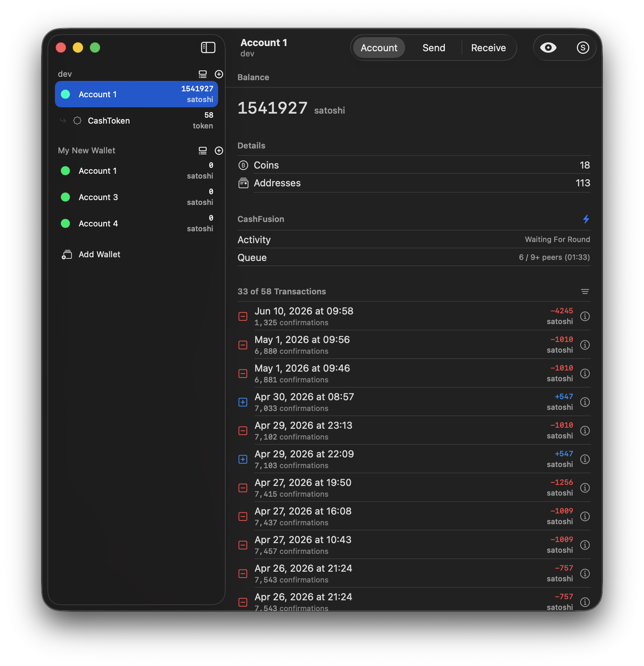
Task: Click the green status dot of Account 4
Action: point(65,223)
